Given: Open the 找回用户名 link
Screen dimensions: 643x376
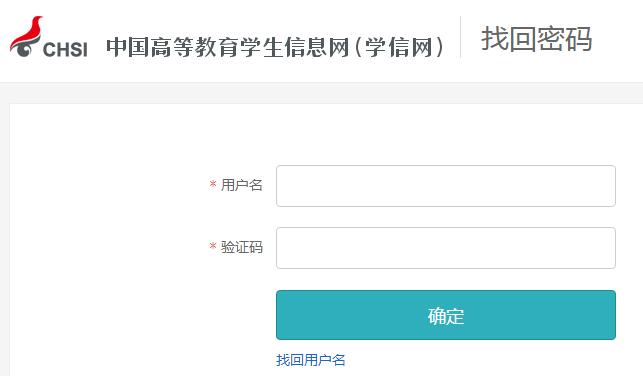Looking at the screenshot, I should click(x=310, y=360).
